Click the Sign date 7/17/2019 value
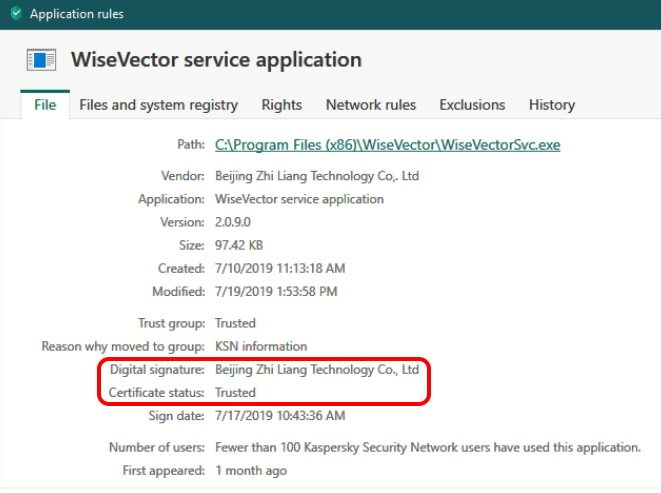This screenshot has width=661, height=493. [x=280, y=415]
